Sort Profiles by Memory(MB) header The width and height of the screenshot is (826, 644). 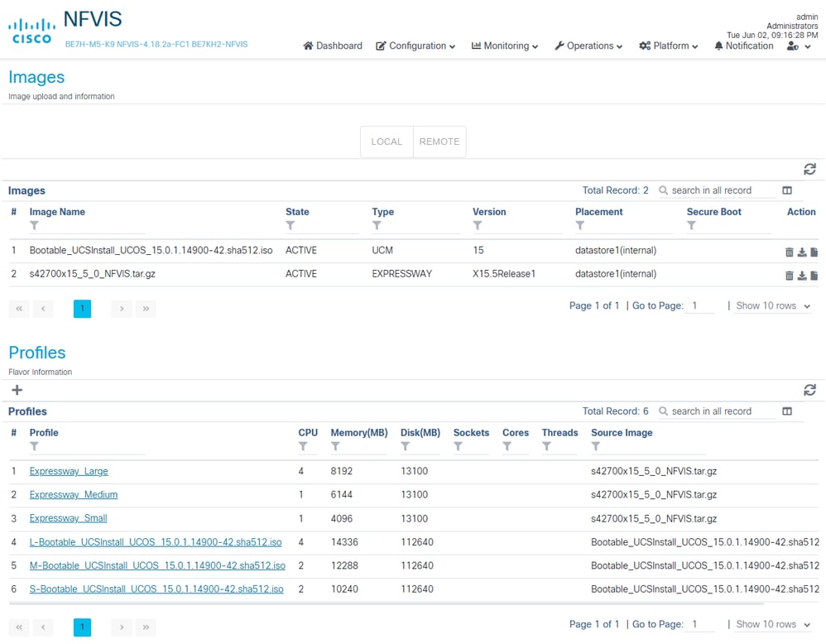(x=358, y=433)
